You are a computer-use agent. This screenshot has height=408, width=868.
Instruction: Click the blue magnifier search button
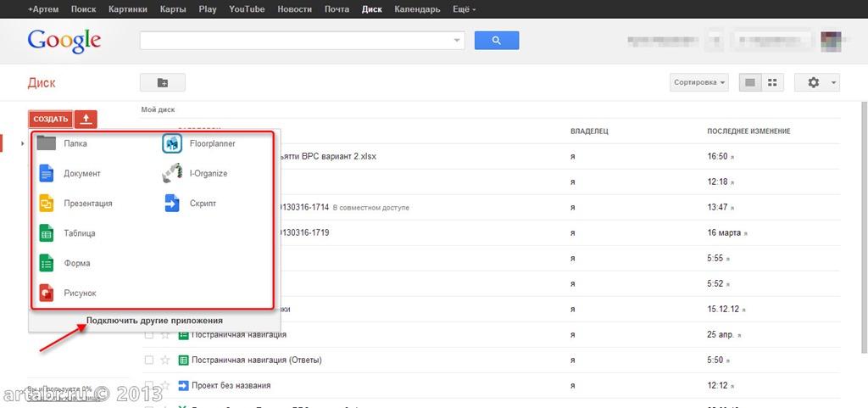(x=497, y=41)
